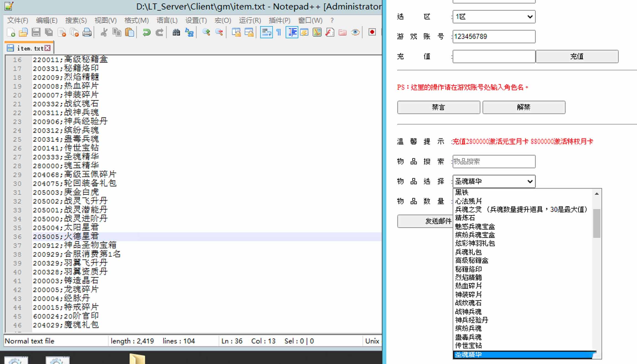
Task: Focus the 物品搜索 search field
Action: [494, 161]
